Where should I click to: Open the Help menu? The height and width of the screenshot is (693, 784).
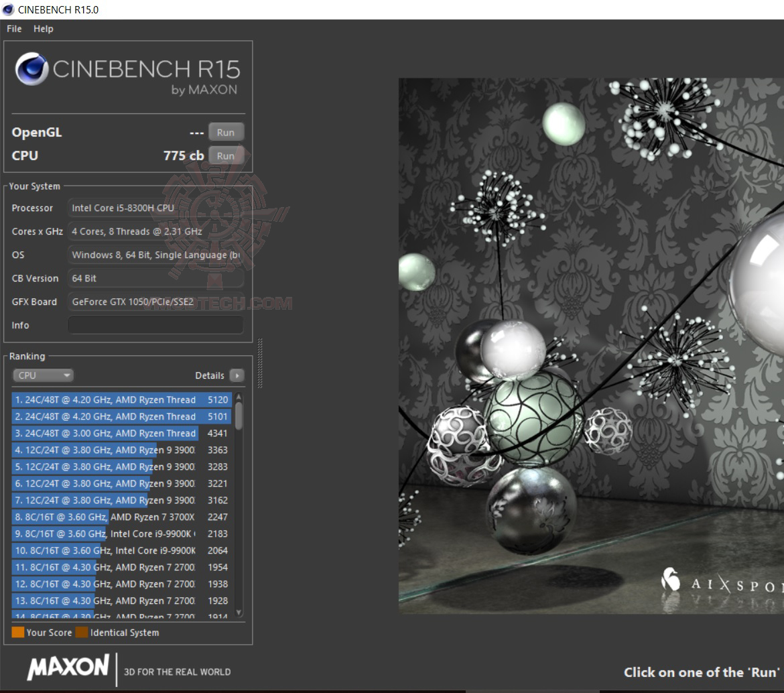point(44,29)
